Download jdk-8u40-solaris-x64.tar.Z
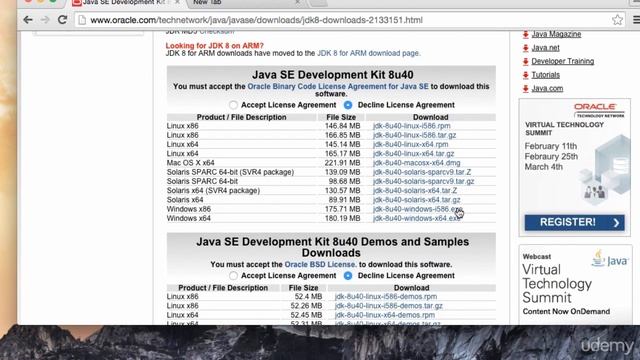The height and width of the screenshot is (360, 640). click(x=415, y=191)
